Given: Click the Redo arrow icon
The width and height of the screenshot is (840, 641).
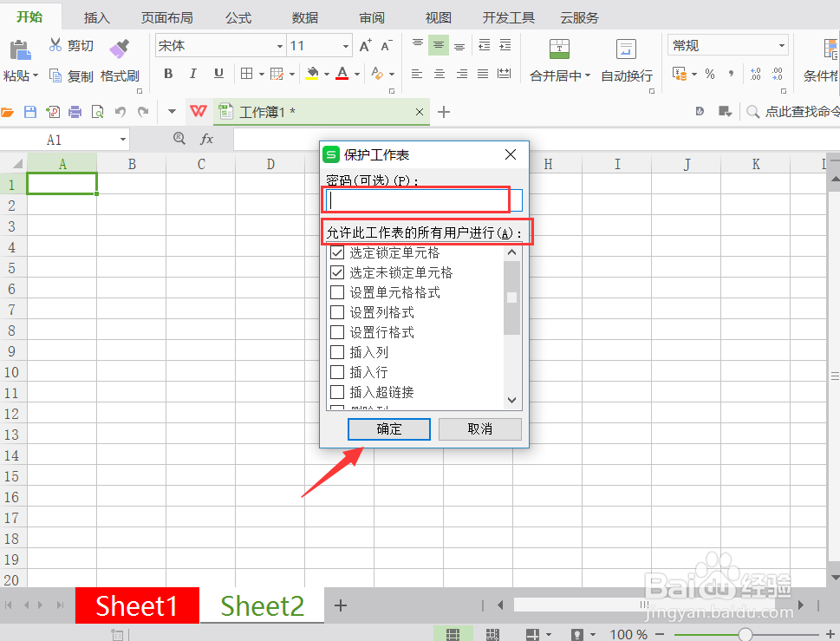Looking at the screenshot, I should [142, 112].
